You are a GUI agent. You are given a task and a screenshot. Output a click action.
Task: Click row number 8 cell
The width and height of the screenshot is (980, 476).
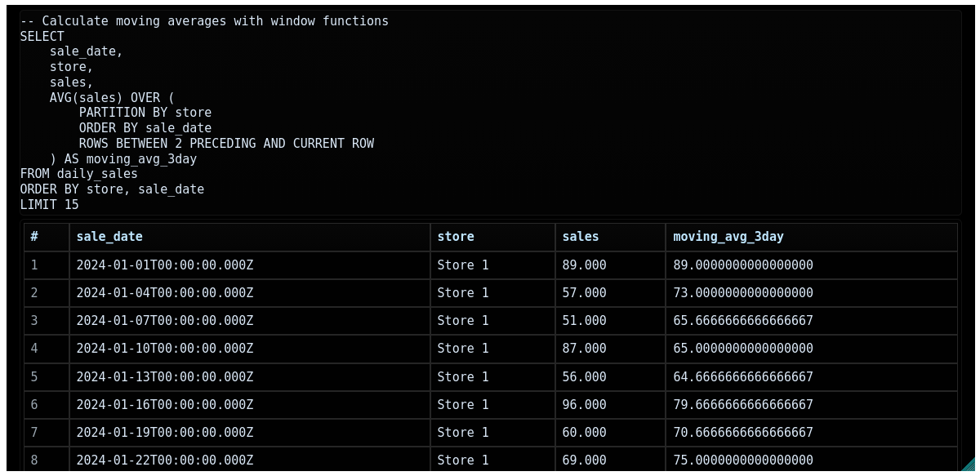[47, 460]
